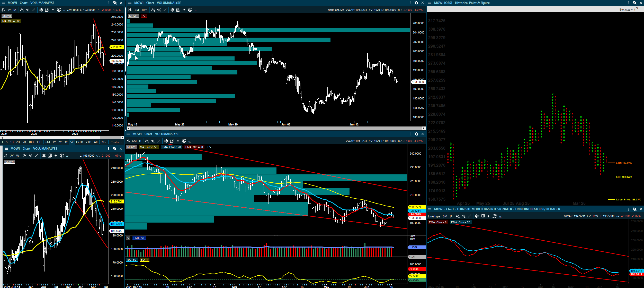
Task: Open 30d period selector in intraday chart
Action: [136, 10]
